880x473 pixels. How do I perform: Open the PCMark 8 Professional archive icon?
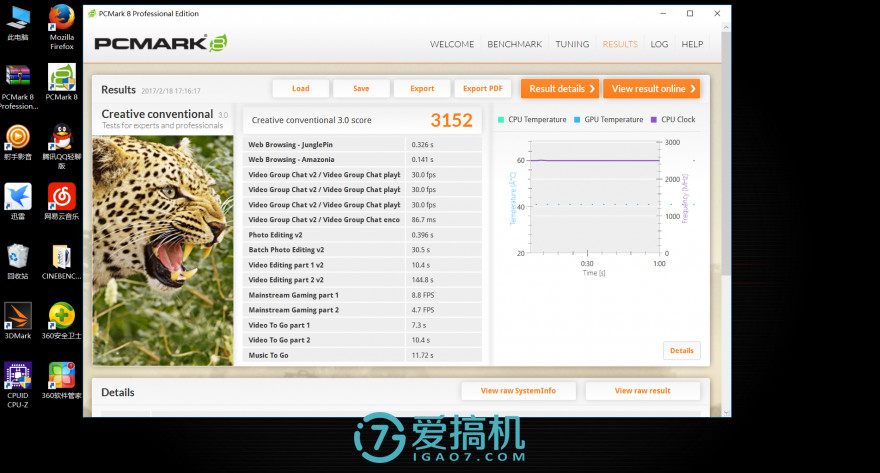(18, 86)
